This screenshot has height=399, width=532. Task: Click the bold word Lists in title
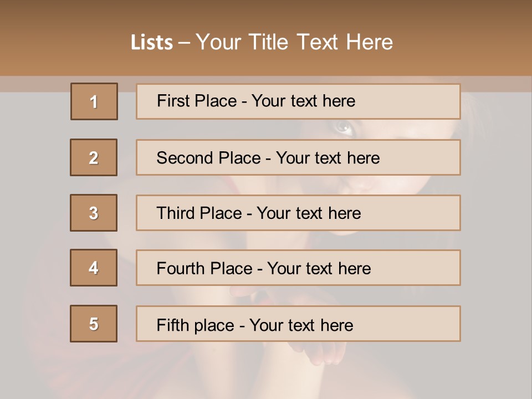click(x=152, y=43)
